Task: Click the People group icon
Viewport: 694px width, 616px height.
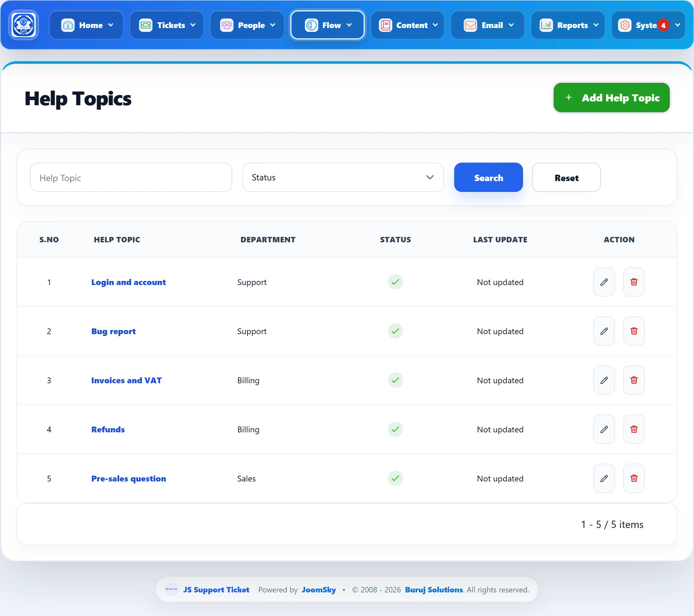Action: point(226,25)
